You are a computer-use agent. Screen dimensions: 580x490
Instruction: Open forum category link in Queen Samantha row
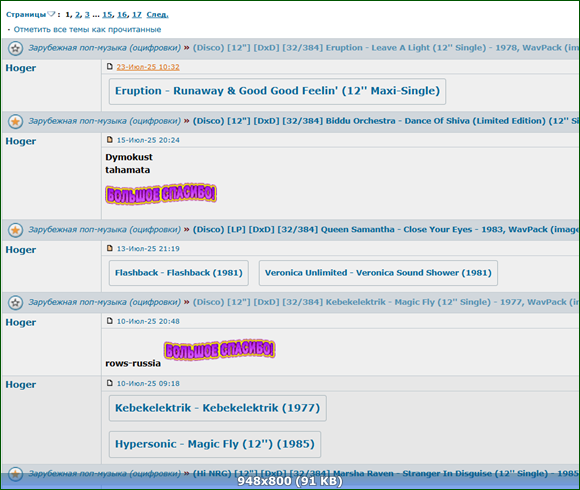[105, 230]
